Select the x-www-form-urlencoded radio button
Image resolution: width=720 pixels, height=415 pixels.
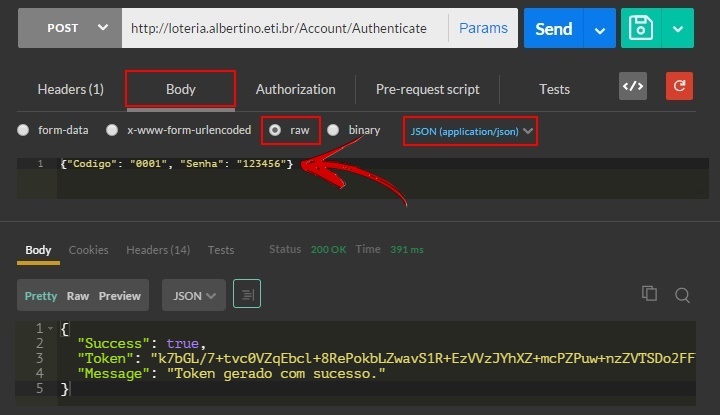tap(112, 130)
